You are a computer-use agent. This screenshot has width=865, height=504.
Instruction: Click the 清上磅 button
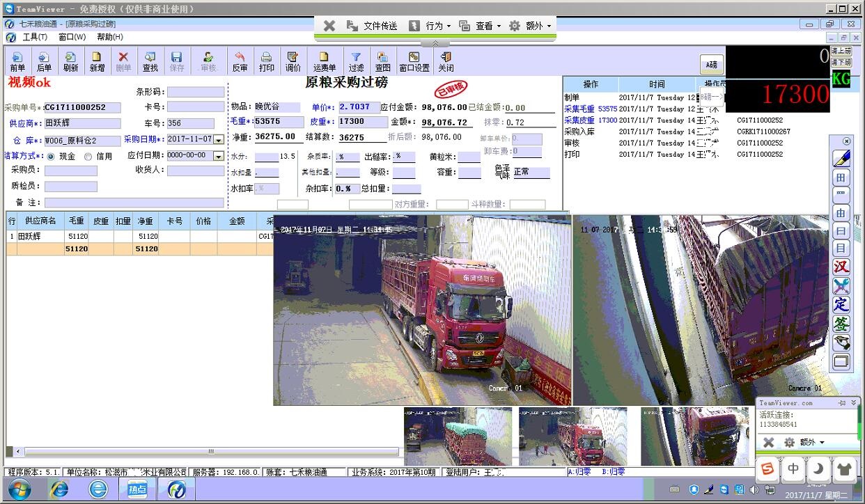point(841,51)
